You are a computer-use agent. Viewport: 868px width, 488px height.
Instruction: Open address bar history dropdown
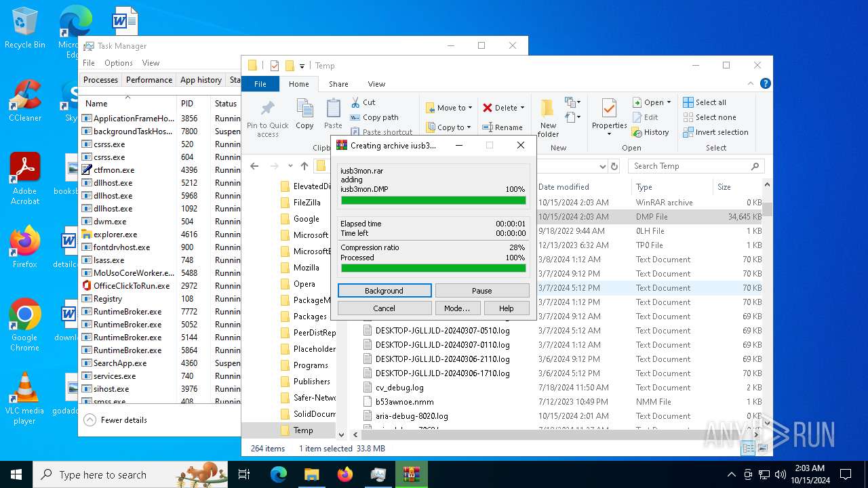coord(602,166)
